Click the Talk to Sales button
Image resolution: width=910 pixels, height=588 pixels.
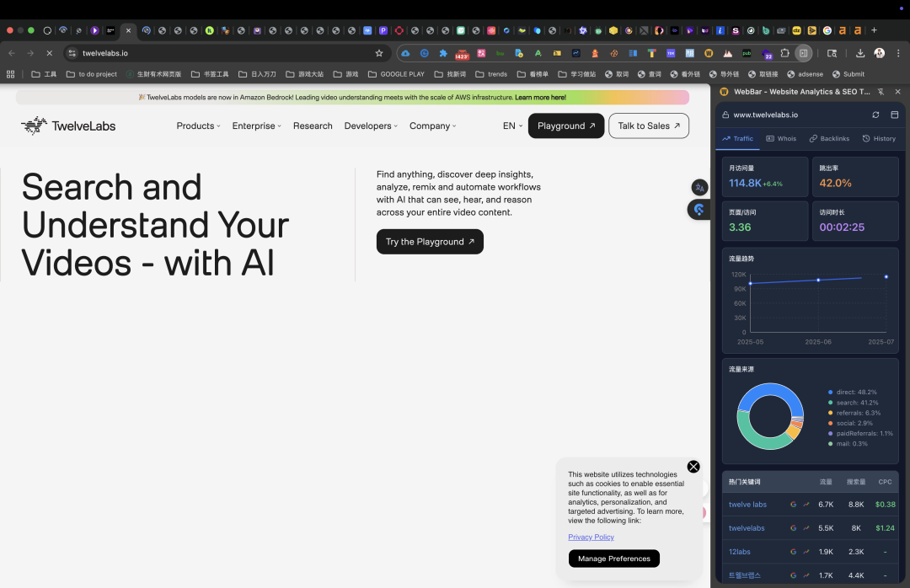(649, 126)
